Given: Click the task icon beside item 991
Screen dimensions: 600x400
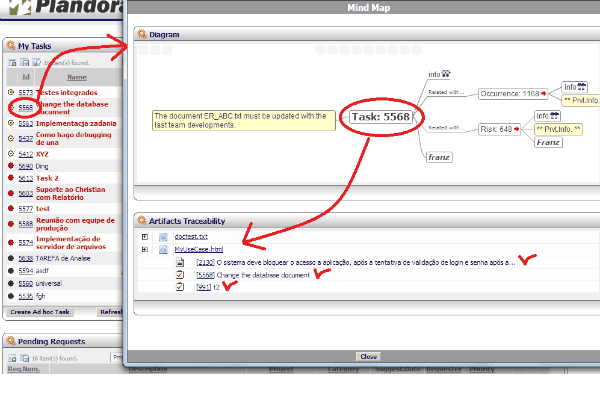Looking at the screenshot, I should [x=180, y=286].
